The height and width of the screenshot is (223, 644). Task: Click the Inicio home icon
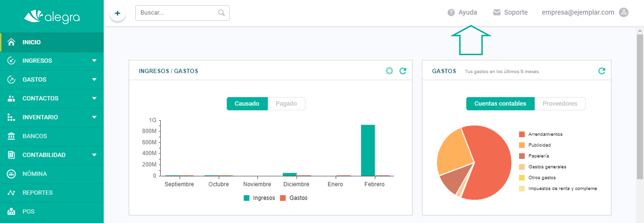click(11, 42)
